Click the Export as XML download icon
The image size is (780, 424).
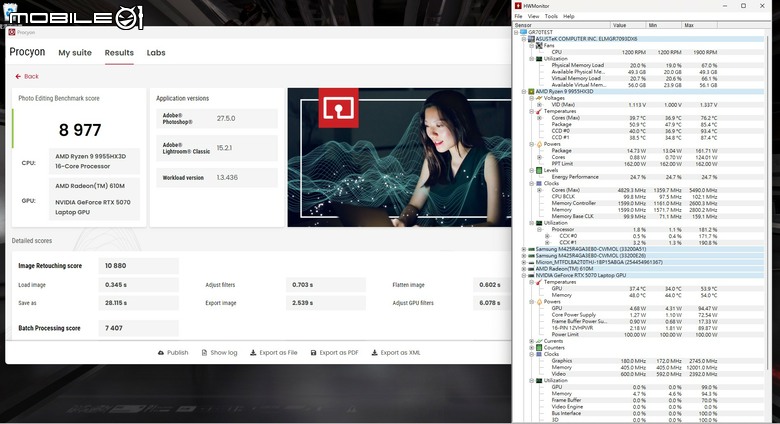[x=374, y=353]
